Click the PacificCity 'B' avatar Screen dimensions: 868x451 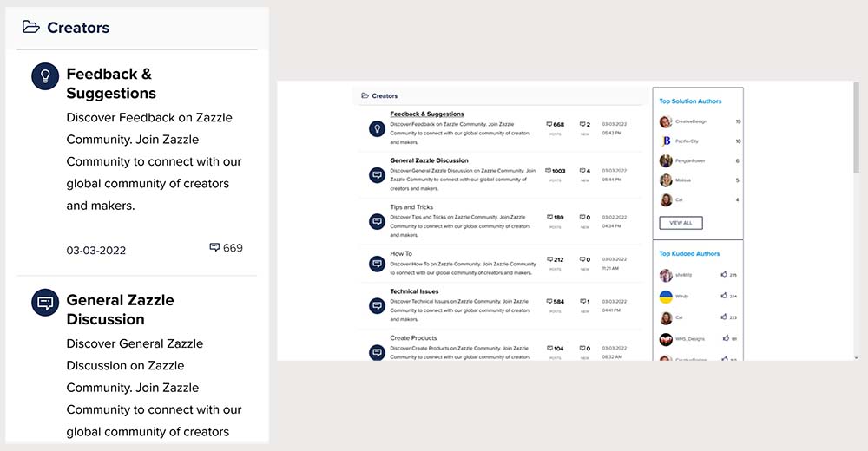point(666,141)
